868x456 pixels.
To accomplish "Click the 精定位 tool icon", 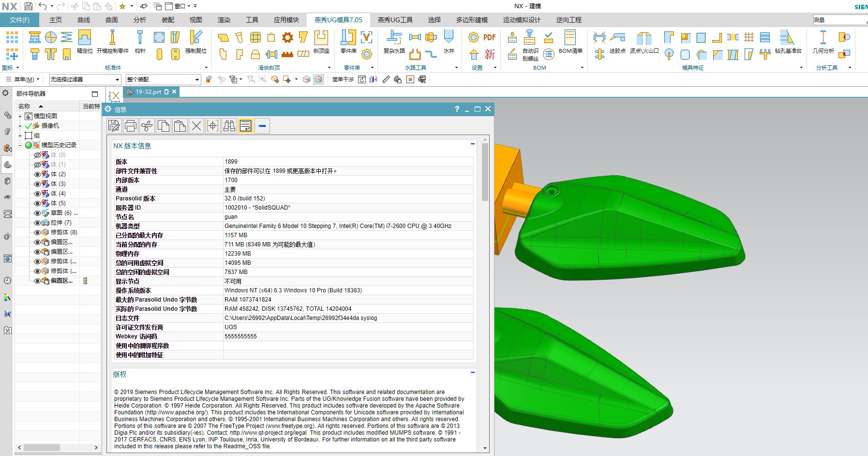I will click(85, 38).
